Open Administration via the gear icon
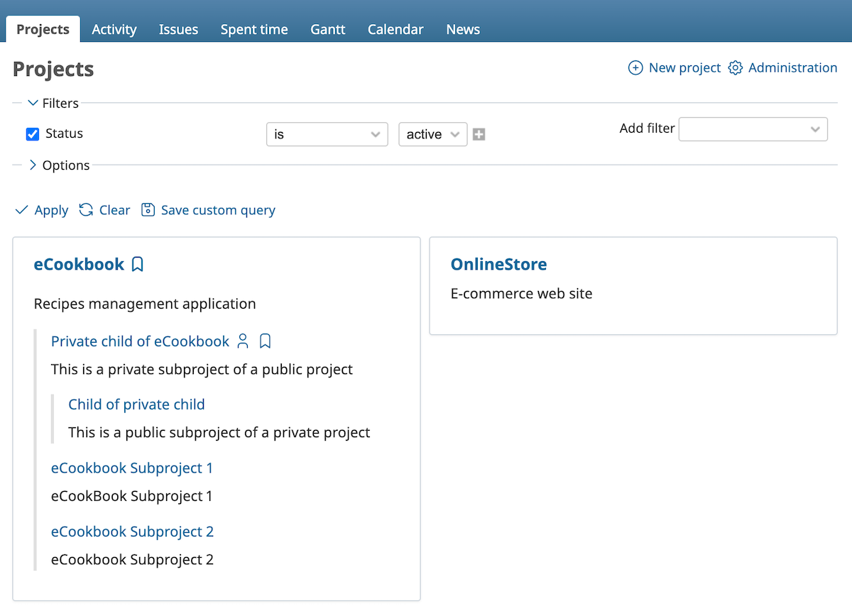 (x=735, y=67)
